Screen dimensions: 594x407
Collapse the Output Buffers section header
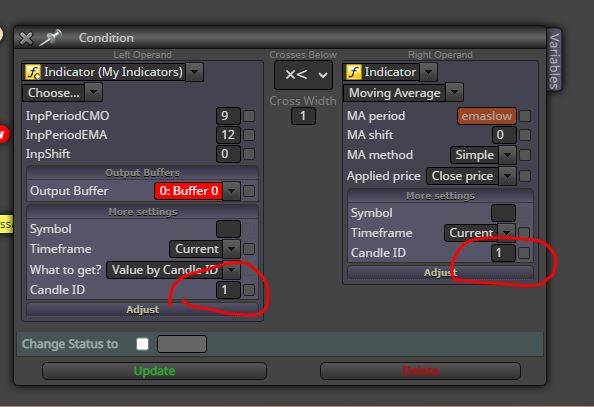click(142, 173)
